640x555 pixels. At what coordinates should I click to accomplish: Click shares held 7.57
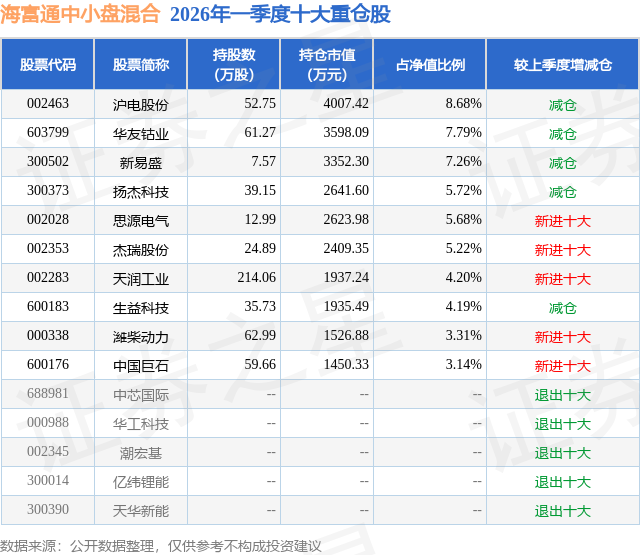[x=264, y=162]
